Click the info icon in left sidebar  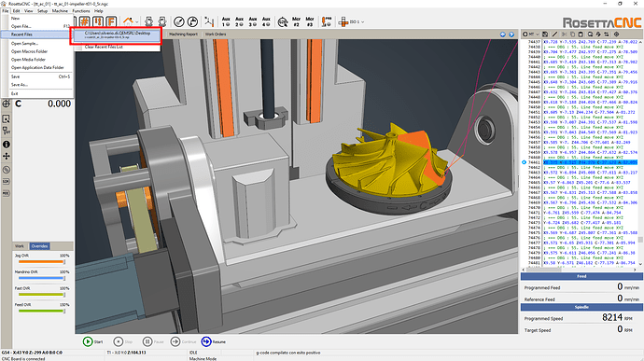point(7,145)
